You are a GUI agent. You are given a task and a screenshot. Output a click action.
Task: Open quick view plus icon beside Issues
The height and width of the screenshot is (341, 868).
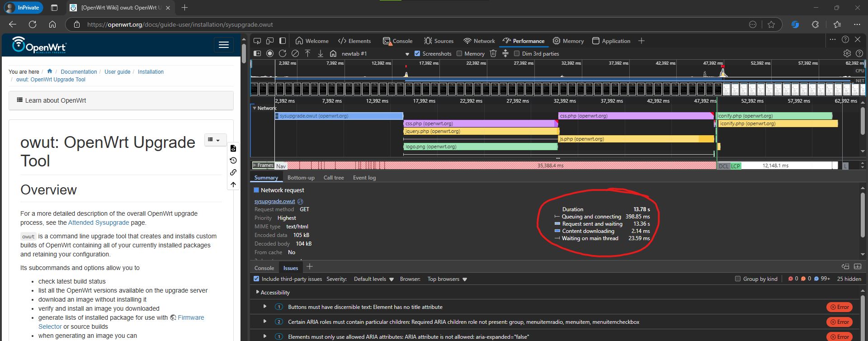point(310,267)
